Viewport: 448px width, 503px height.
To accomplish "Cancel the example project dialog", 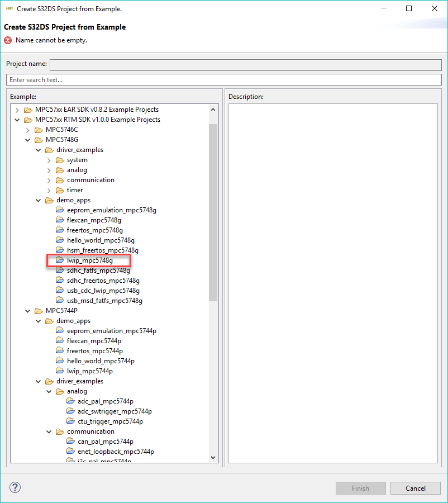I will tap(415, 488).
